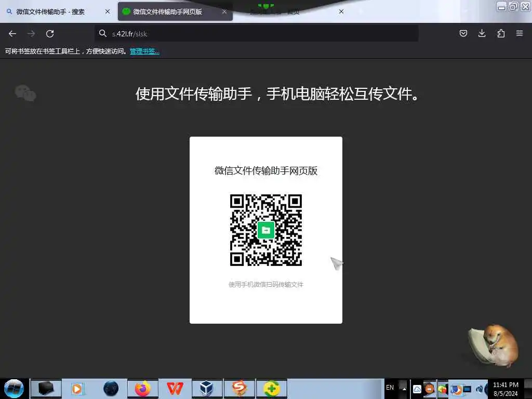
Task: Open the Downloads panel
Action: (482, 33)
